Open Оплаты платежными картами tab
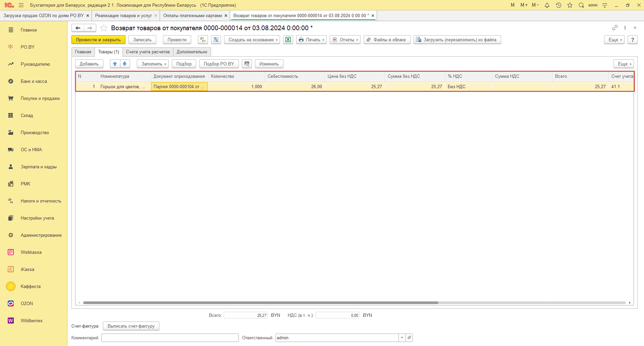644x346 pixels. pos(193,15)
